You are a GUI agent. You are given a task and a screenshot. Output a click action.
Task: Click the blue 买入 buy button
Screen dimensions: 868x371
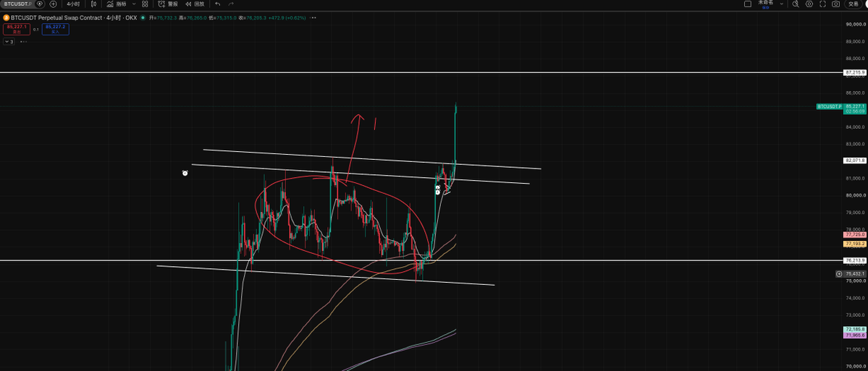[55, 29]
